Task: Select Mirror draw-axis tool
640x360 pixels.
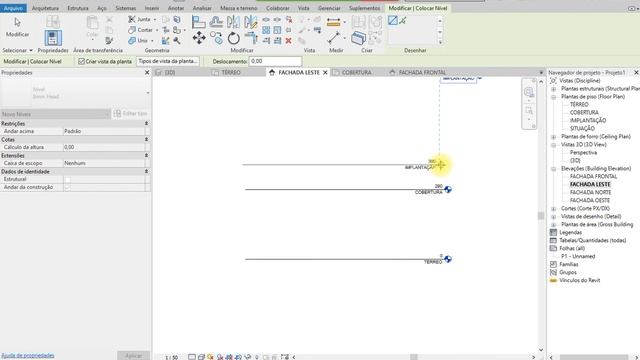Action: point(251,22)
